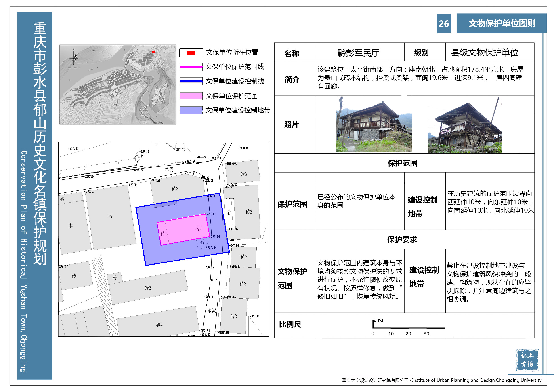Click the magenta protection boundary line swatch
The width and height of the screenshot is (554, 392).
tap(191, 67)
